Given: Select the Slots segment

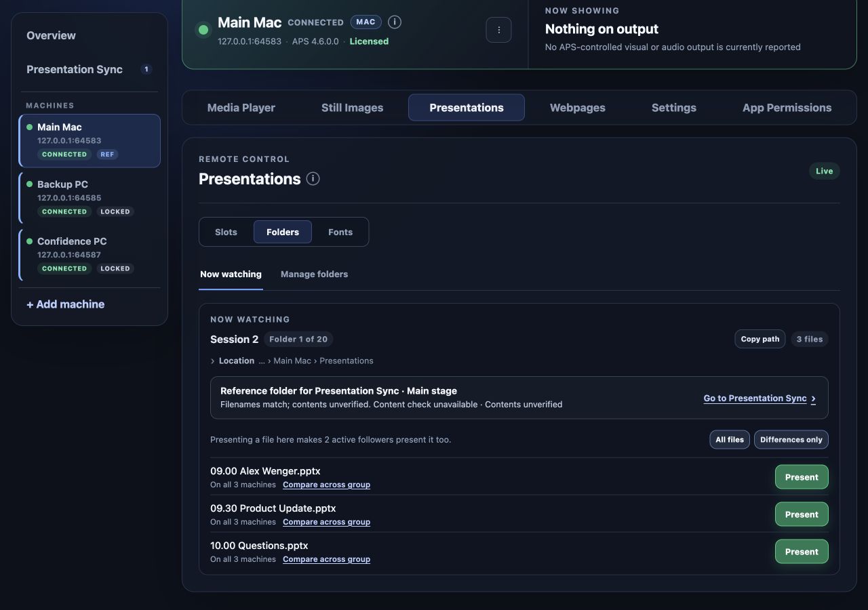Looking at the screenshot, I should (x=226, y=232).
